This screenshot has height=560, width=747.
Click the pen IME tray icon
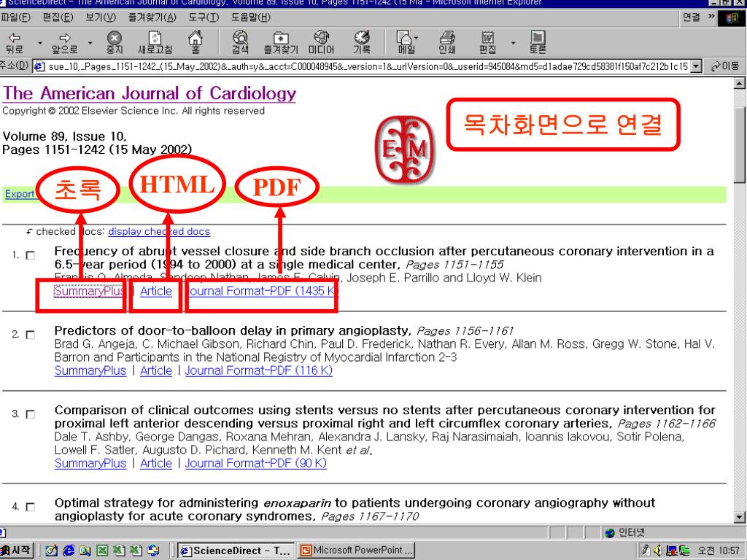click(x=646, y=551)
